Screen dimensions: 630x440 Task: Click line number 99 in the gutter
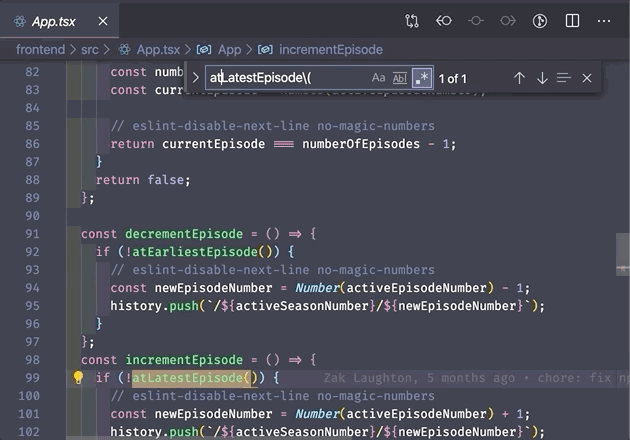point(32,378)
